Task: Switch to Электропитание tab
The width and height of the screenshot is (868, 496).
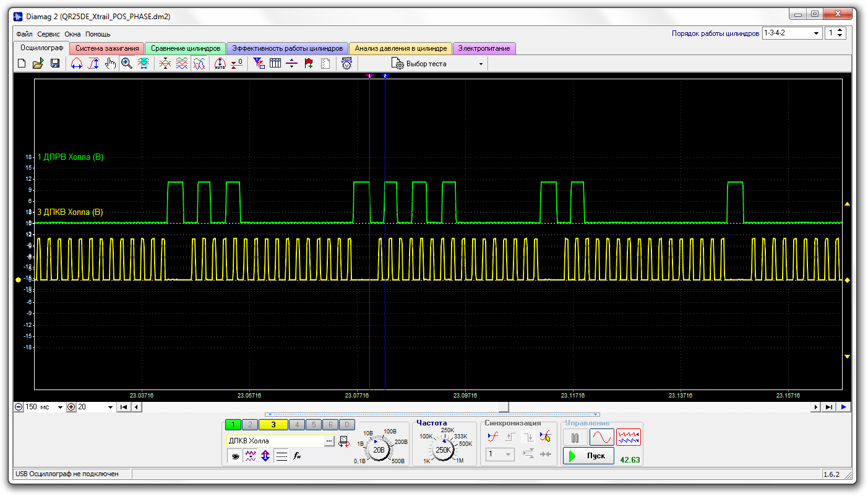Action: point(484,48)
